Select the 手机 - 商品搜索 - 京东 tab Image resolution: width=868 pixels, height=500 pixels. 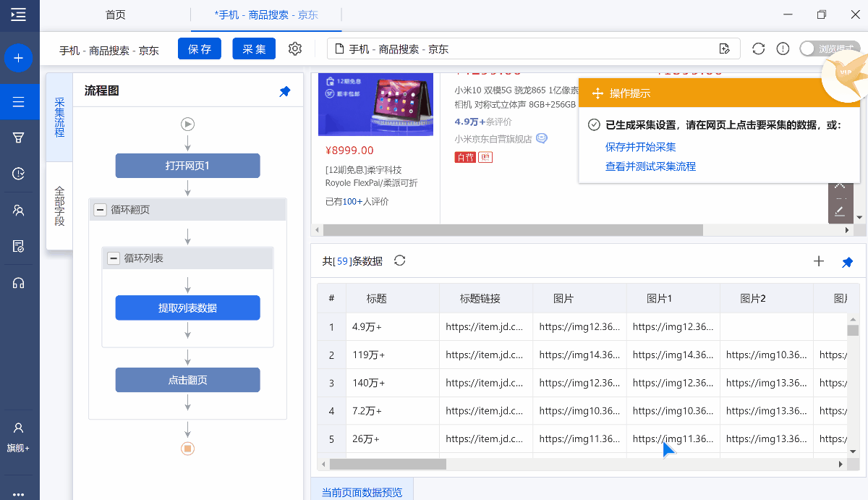pyautogui.click(x=266, y=14)
